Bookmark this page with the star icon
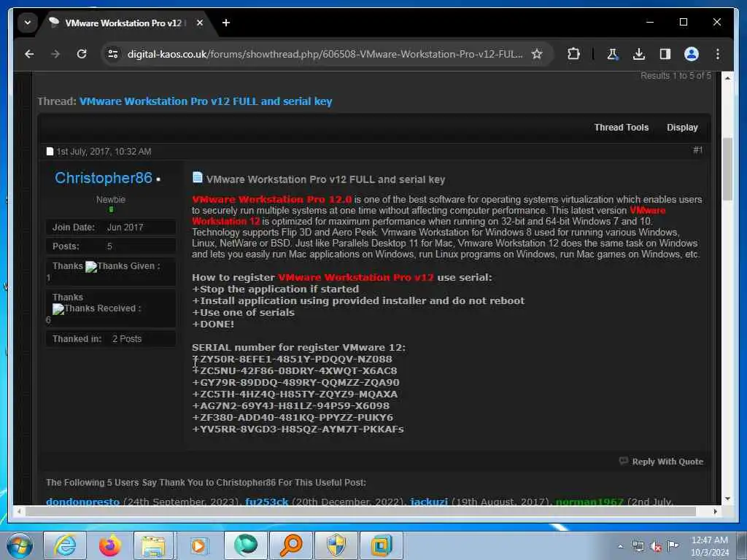 click(537, 54)
